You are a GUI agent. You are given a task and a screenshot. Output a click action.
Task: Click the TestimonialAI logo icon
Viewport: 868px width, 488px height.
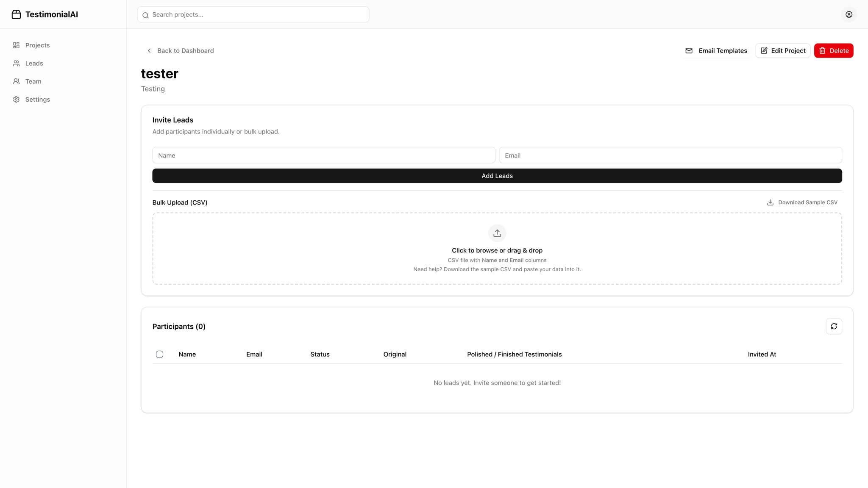(16, 14)
